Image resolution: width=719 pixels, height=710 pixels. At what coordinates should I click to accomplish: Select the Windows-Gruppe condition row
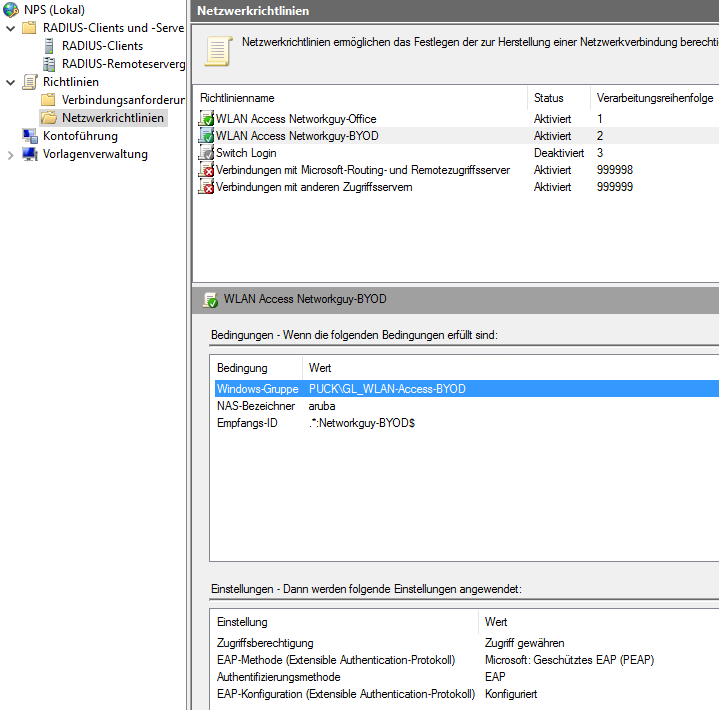click(467, 388)
